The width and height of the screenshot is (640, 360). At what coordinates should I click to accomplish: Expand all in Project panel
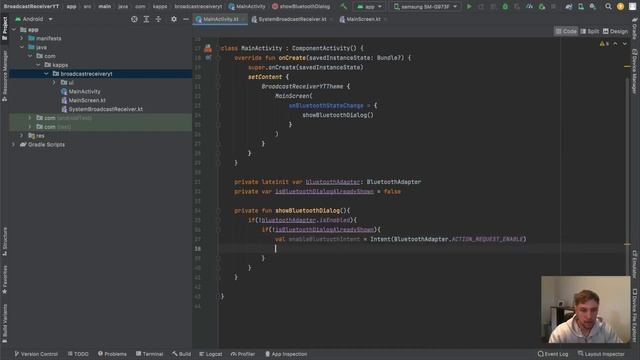click(x=146, y=19)
